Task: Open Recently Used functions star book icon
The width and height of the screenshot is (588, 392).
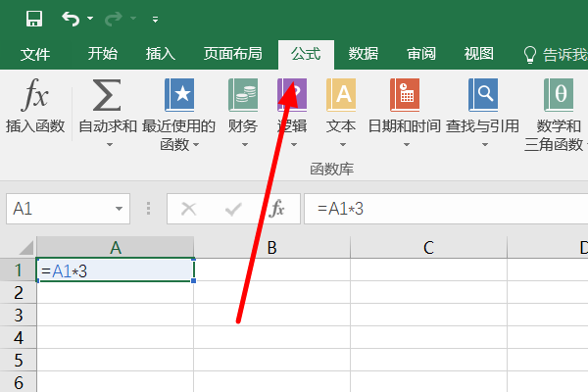Action: pos(179,95)
